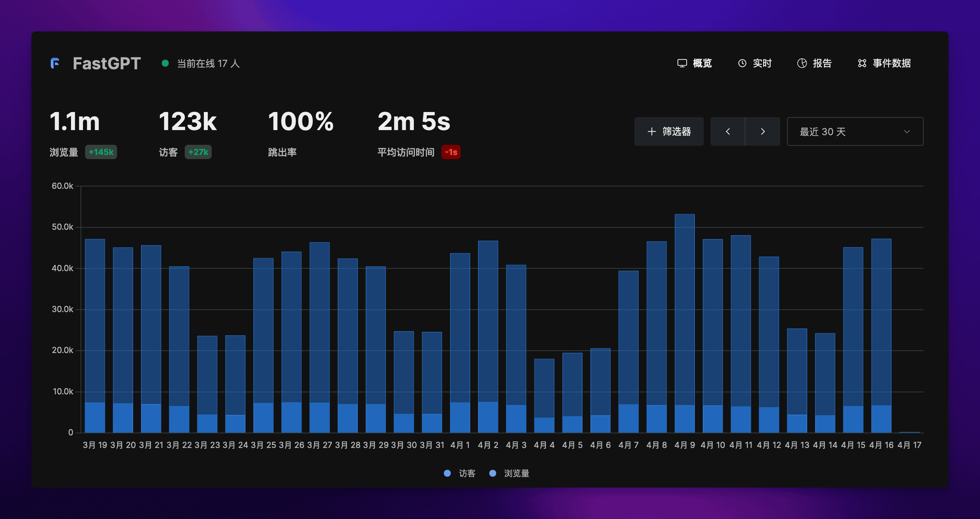The width and height of the screenshot is (980, 519).
Task: Click the left arrow to view previous period
Action: coord(728,131)
